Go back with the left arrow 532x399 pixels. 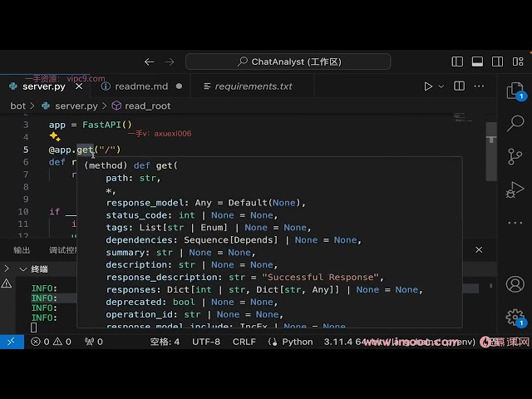point(150,62)
